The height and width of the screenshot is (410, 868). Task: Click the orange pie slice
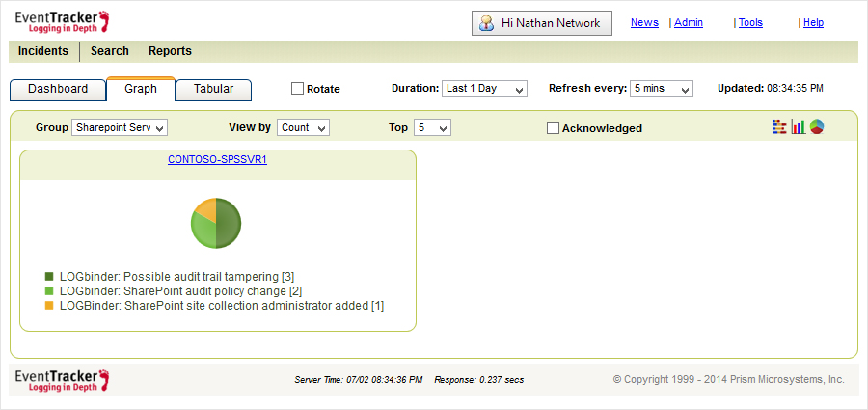(x=206, y=208)
